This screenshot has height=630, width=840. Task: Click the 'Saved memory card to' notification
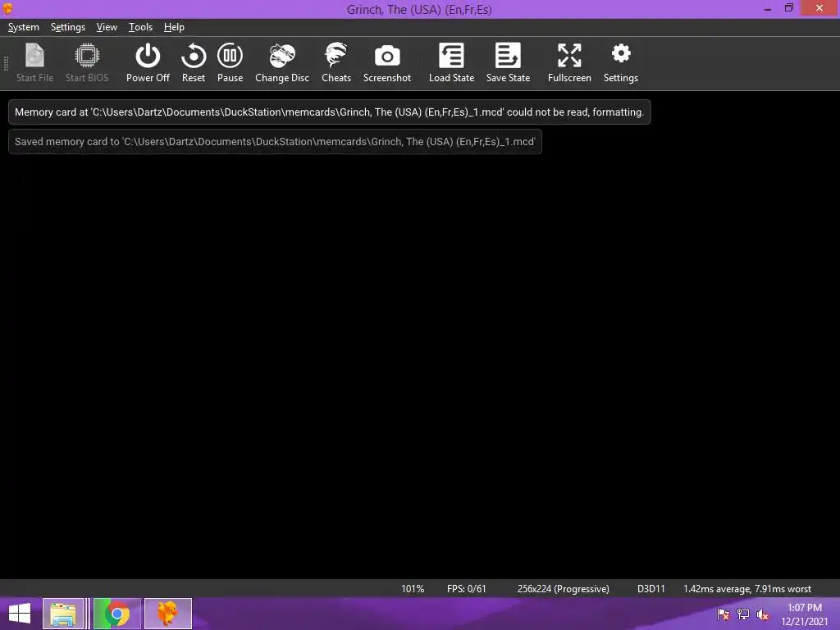(x=276, y=141)
